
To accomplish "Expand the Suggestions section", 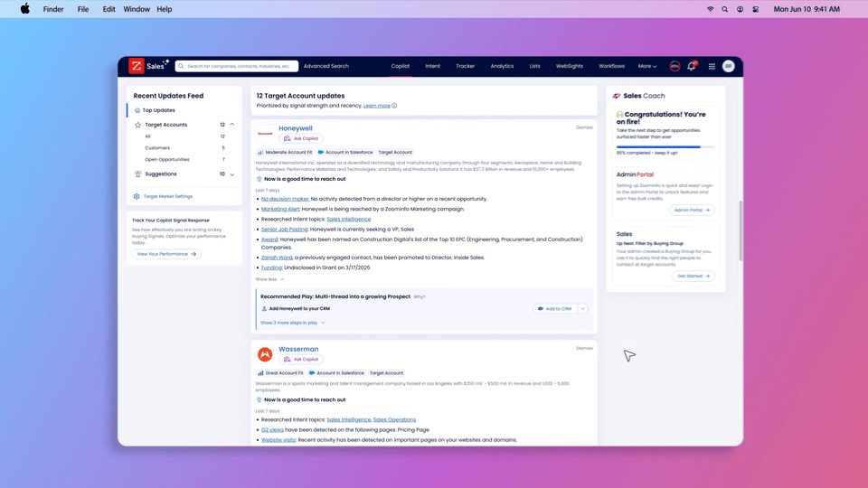I will click(x=232, y=174).
